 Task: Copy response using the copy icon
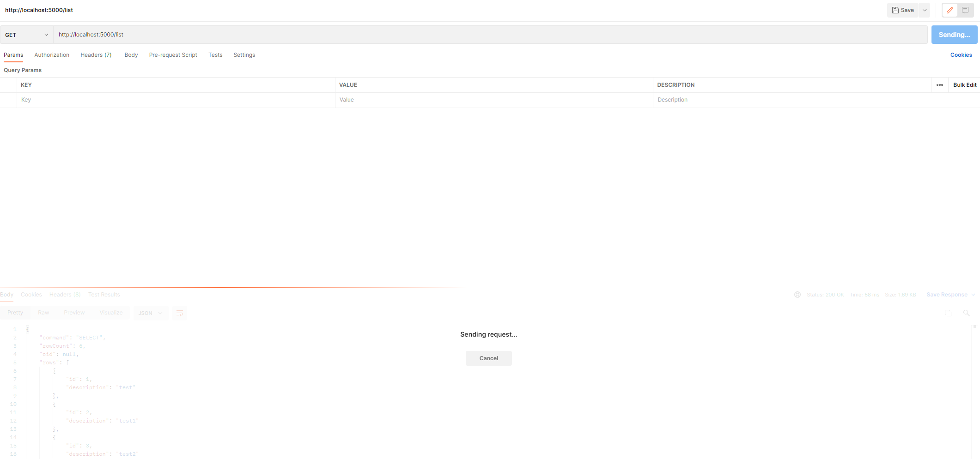948,313
